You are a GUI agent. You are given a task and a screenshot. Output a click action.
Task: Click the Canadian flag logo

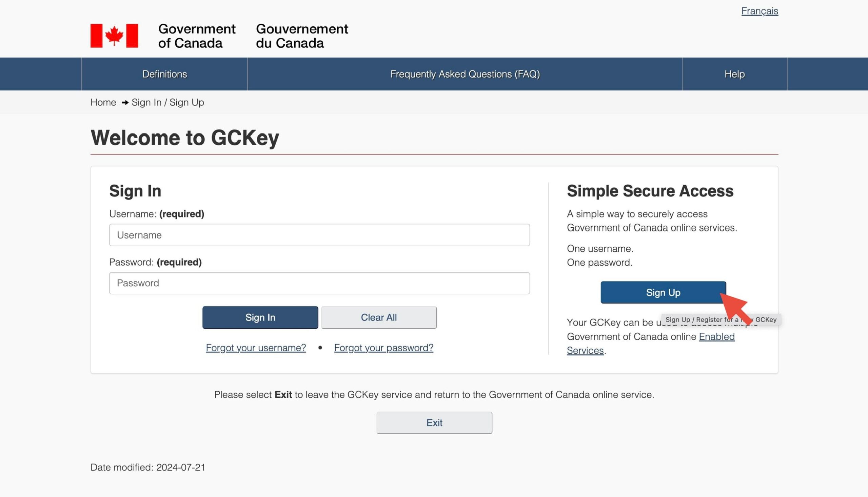coord(114,36)
